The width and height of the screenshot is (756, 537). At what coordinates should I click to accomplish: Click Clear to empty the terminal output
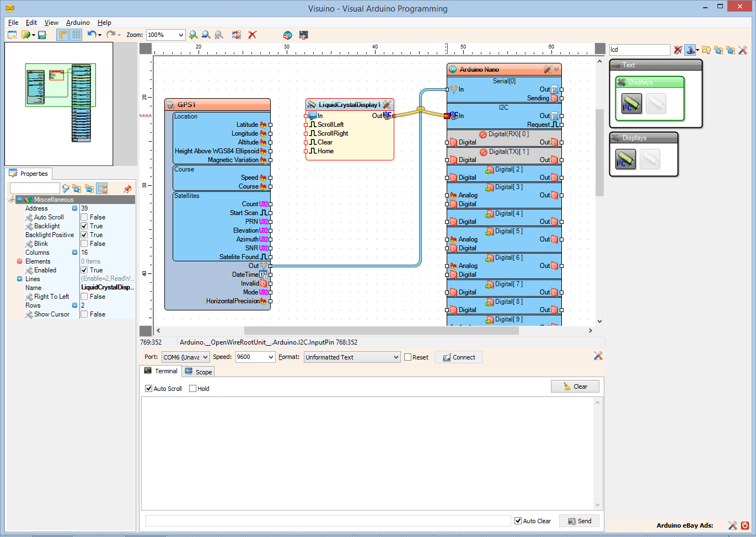coord(575,386)
